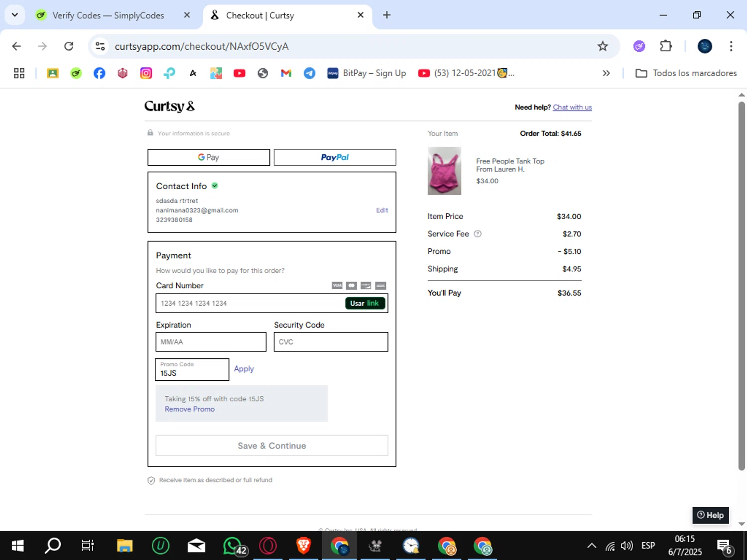The width and height of the screenshot is (747, 560).
Task: Open the Chat with us link
Action: click(x=572, y=107)
